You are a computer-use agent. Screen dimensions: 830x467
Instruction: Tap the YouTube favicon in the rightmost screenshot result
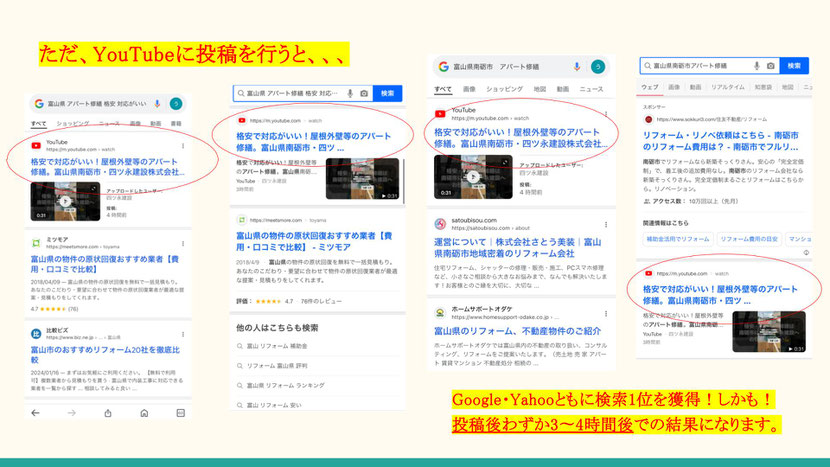(648, 273)
